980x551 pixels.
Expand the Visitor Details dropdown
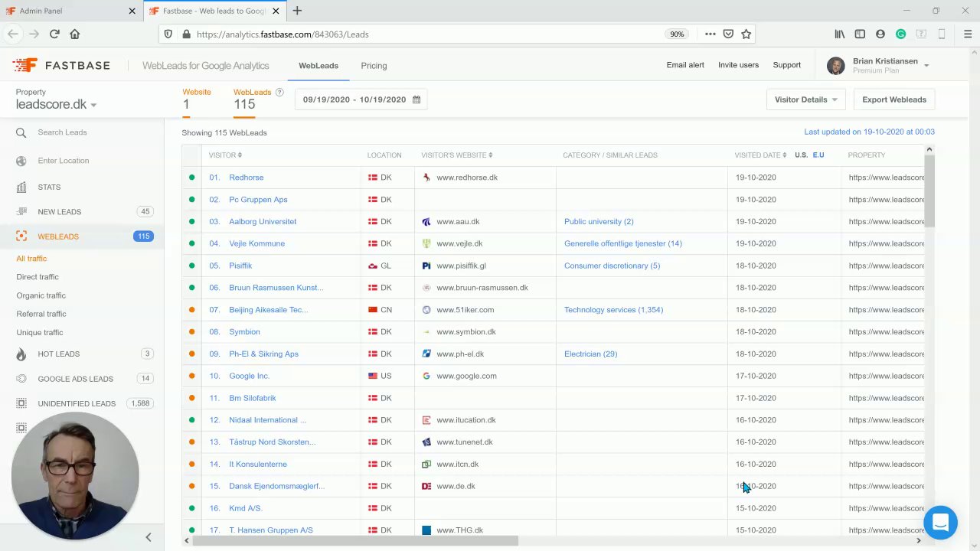(x=805, y=99)
